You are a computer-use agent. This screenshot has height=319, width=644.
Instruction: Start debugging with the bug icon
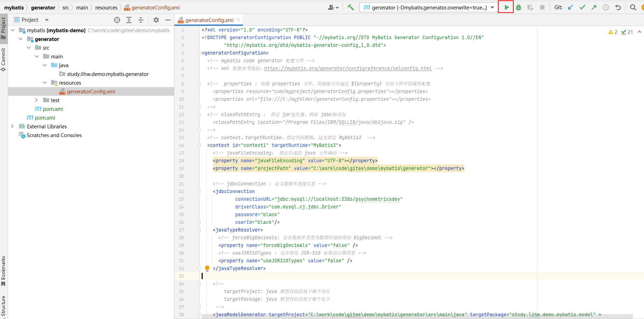tap(519, 7)
